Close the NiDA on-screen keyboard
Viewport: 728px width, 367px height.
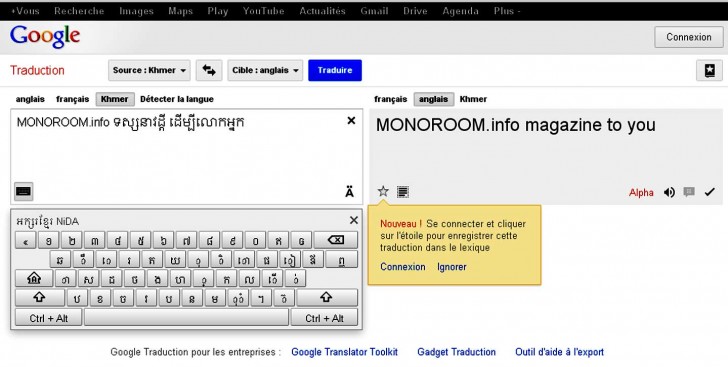tap(354, 220)
